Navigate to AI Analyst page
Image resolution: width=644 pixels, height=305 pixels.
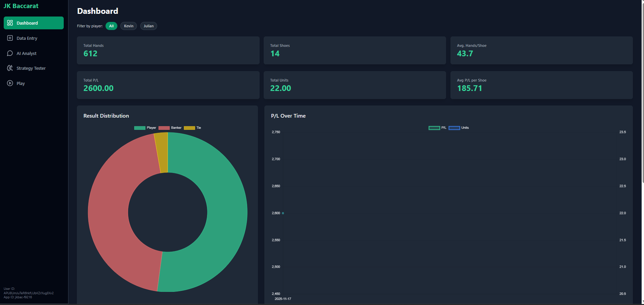click(27, 53)
